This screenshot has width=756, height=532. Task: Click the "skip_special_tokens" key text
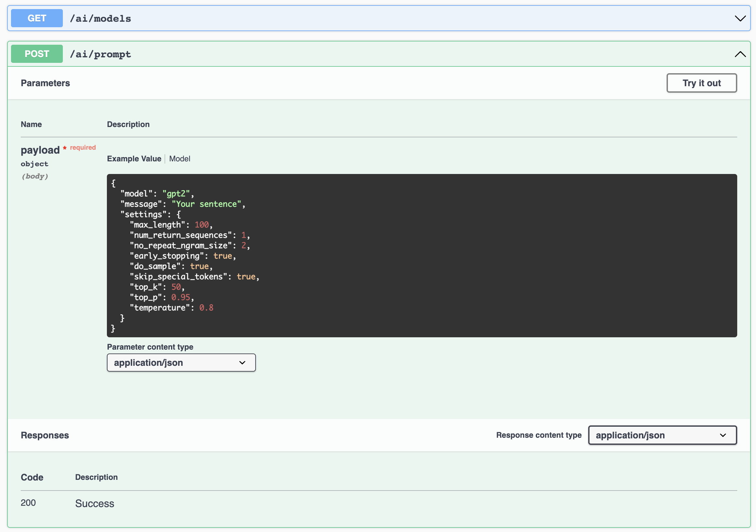click(178, 277)
